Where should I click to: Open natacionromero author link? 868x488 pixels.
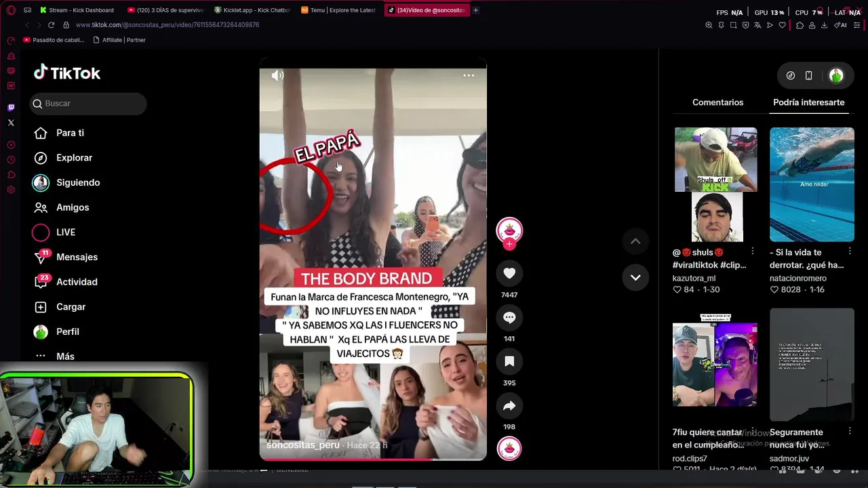click(798, 278)
